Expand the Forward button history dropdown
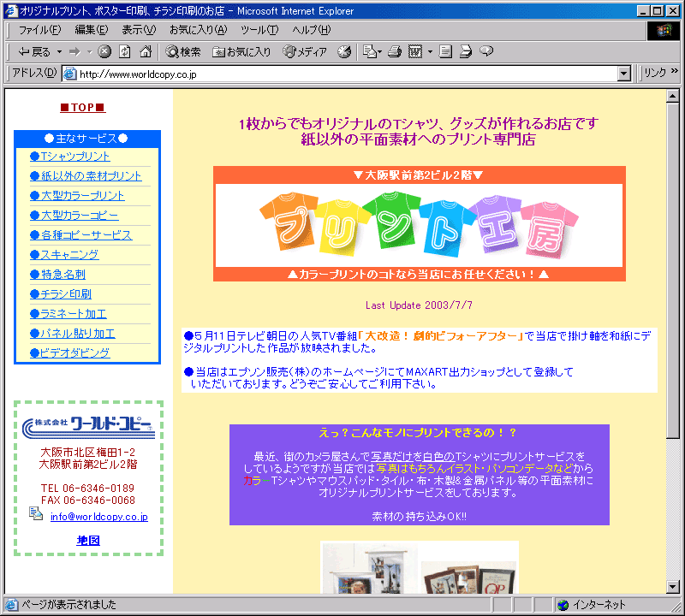 point(89,52)
